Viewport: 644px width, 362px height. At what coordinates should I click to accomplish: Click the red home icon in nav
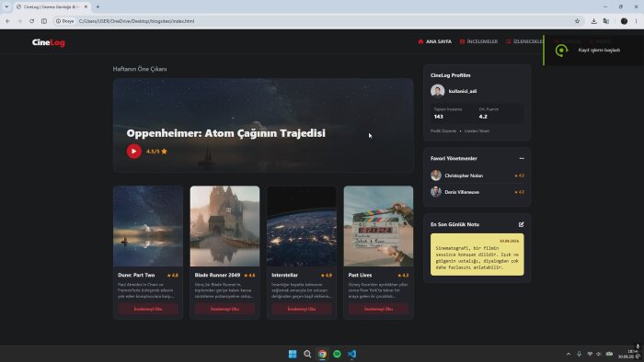coord(420,41)
